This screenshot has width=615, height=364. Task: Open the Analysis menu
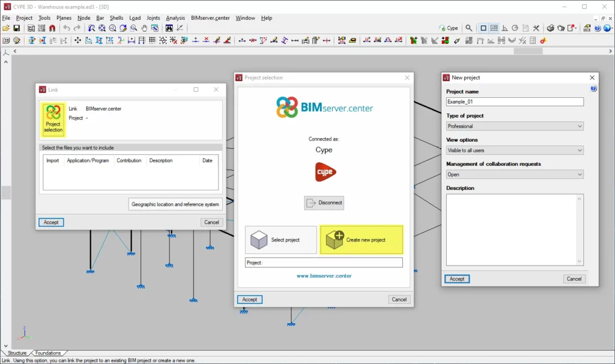[175, 18]
